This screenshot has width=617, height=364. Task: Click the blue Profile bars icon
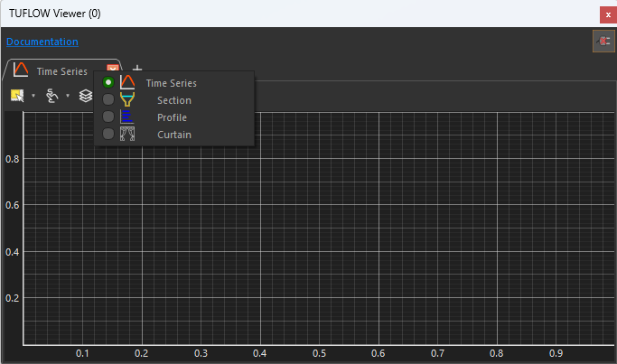(127, 117)
